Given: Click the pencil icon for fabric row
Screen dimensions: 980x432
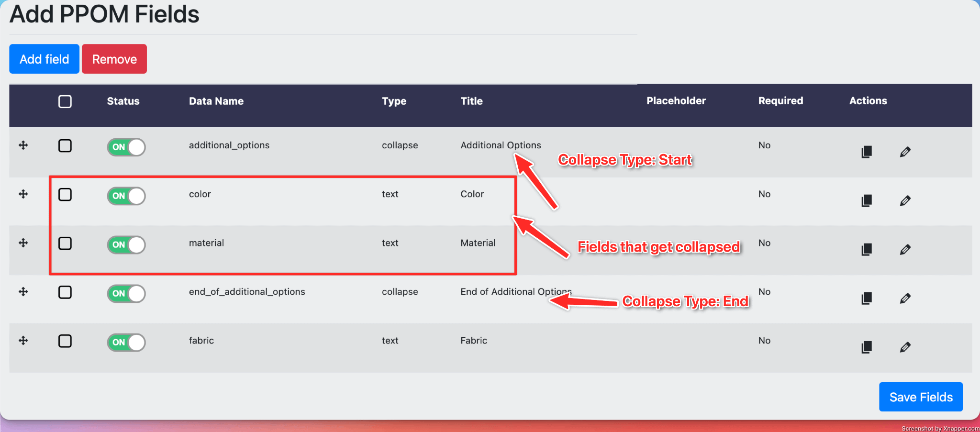Looking at the screenshot, I should click(x=905, y=347).
